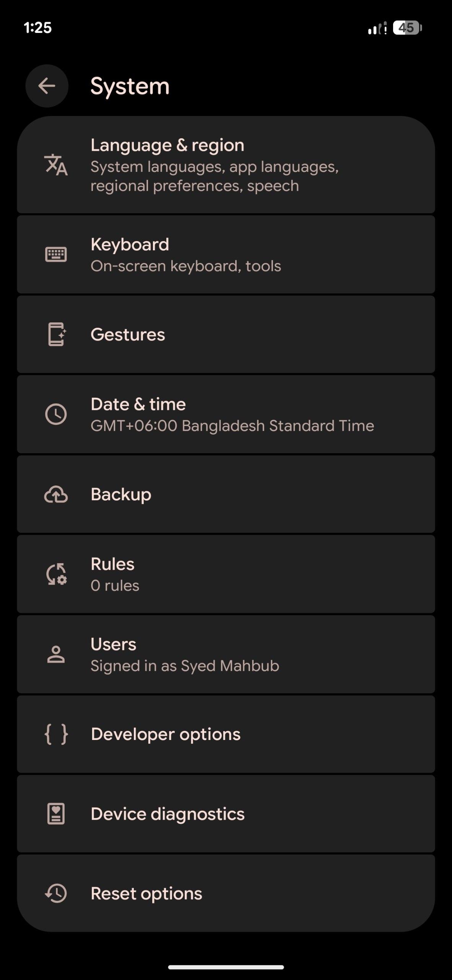452x980 pixels.
Task: Tap the Backup cloud icon
Action: [56, 494]
